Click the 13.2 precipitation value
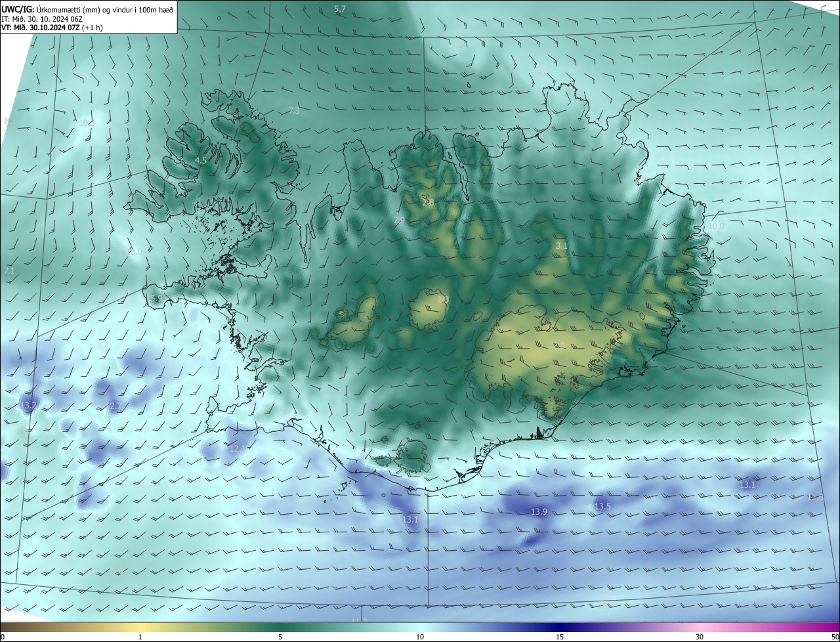Viewport: 840px width, 642px height. (x=28, y=406)
